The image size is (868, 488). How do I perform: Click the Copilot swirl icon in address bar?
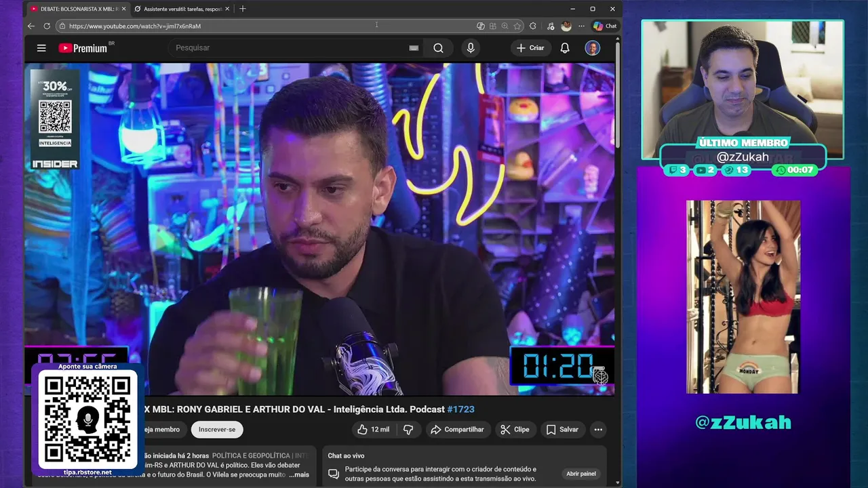(x=481, y=26)
